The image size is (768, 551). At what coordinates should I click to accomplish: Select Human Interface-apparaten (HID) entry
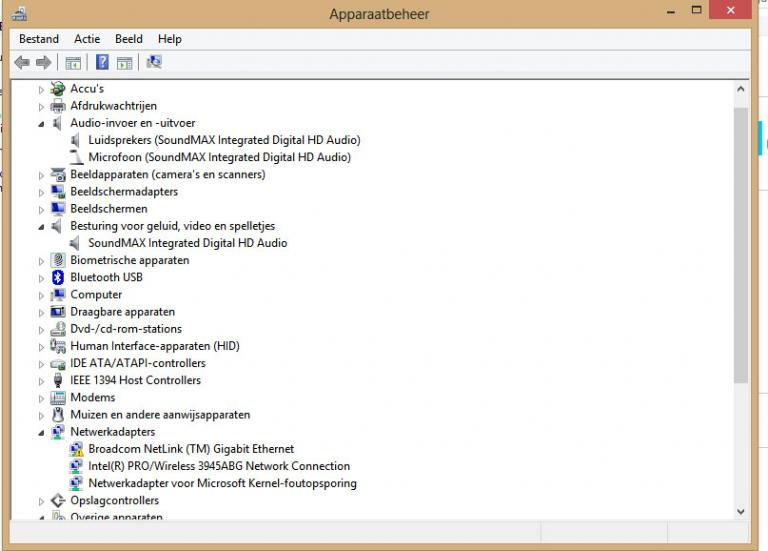point(154,346)
